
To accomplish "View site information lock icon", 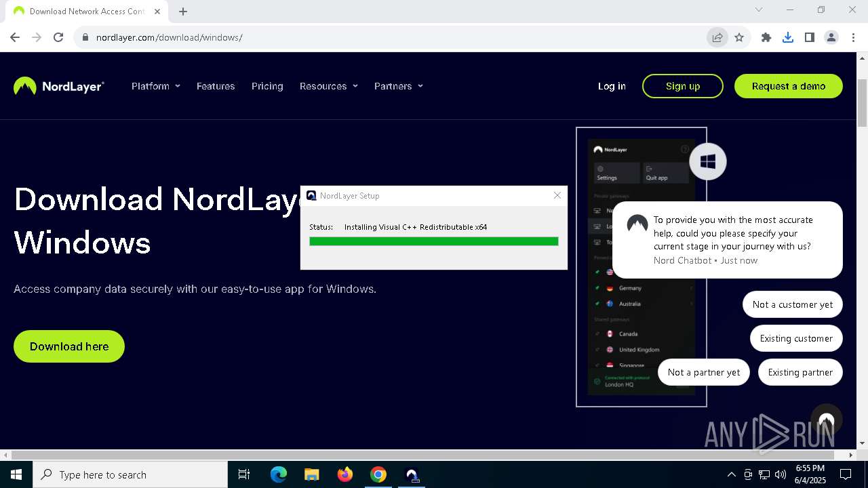I will coord(85,37).
